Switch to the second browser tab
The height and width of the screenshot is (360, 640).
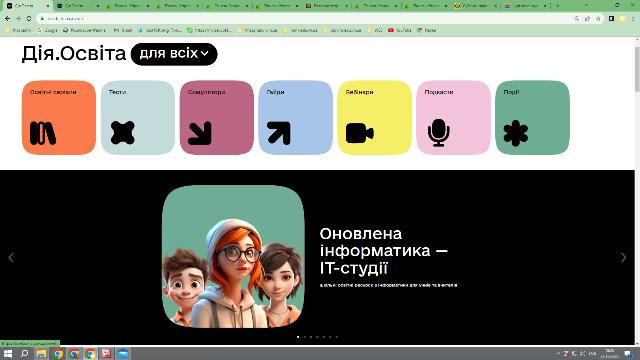[x=77, y=6]
